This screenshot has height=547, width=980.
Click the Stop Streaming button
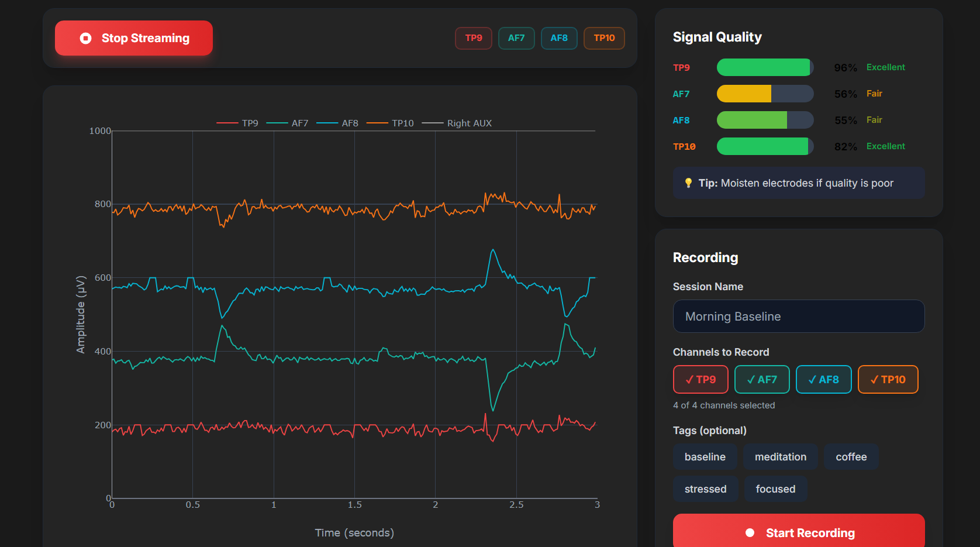click(x=134, y=38)
